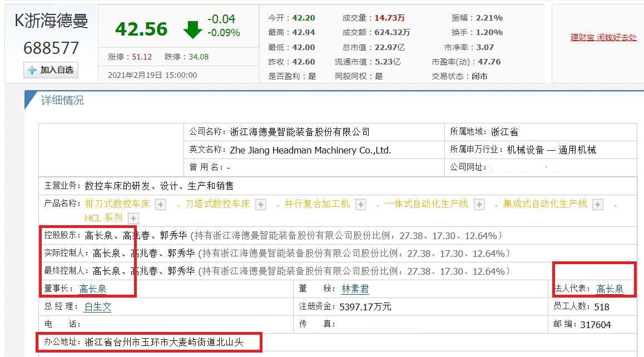Click the 所属地域 value 浙江省

(504, 132)
